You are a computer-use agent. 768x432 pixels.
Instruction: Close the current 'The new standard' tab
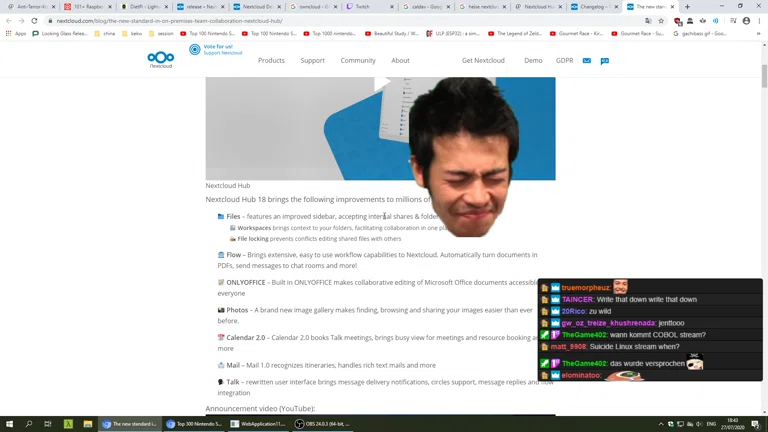point(672,7)
